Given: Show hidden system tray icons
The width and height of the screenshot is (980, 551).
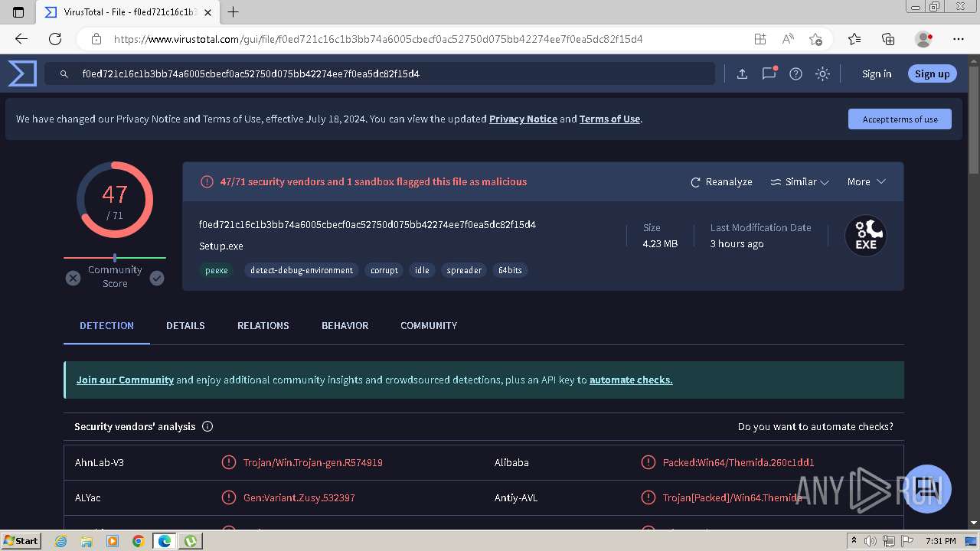Looking at the screenshot, I should [854, 541].
